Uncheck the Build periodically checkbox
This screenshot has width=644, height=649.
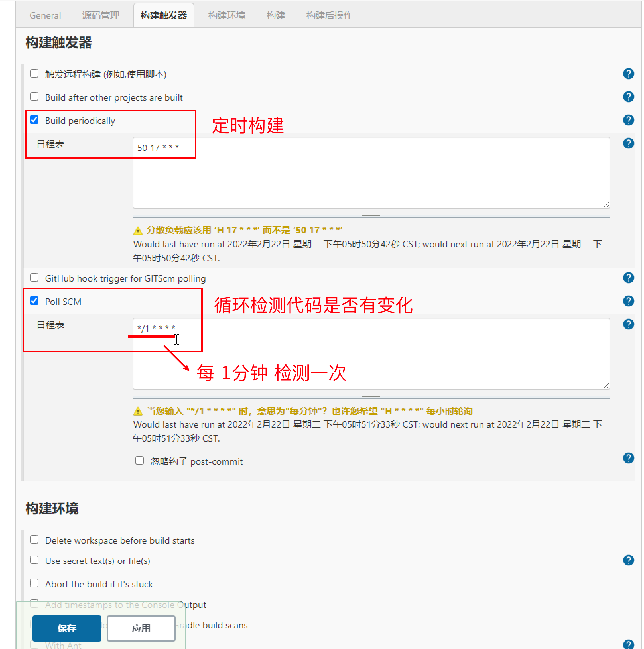click(34, 120)
